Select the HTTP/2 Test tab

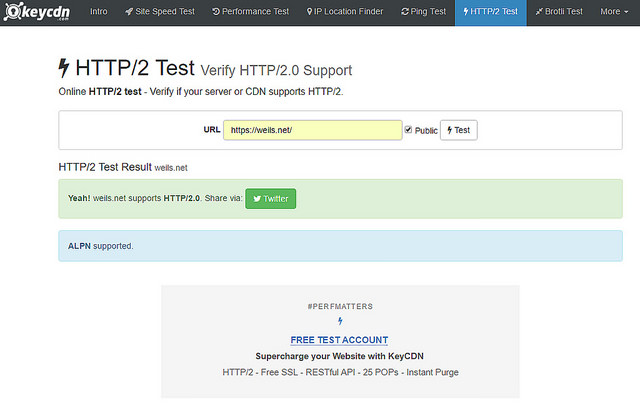(490, 12)
